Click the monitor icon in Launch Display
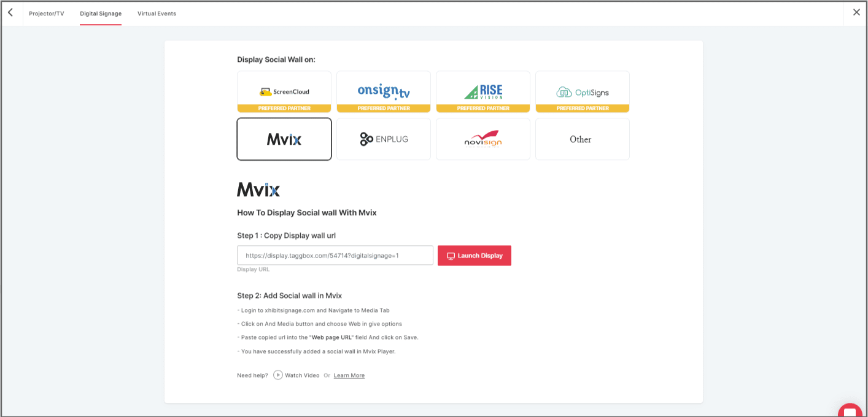868x417 pixels. (451, 256)
